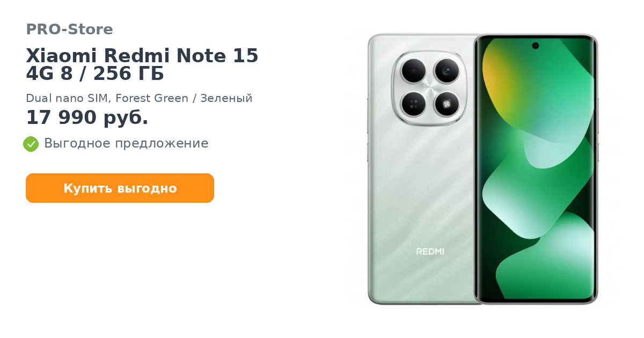Image resolution: width=644 pixels, height=338 pixels.
Task: Select the 4G 8 / 256 ГБ line
Action: (95, 74)
